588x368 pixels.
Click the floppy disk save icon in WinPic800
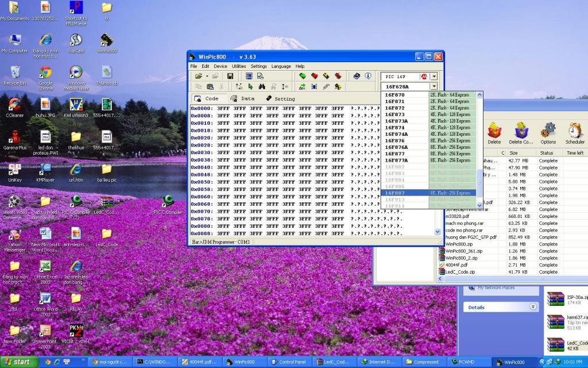pos(230,76)
